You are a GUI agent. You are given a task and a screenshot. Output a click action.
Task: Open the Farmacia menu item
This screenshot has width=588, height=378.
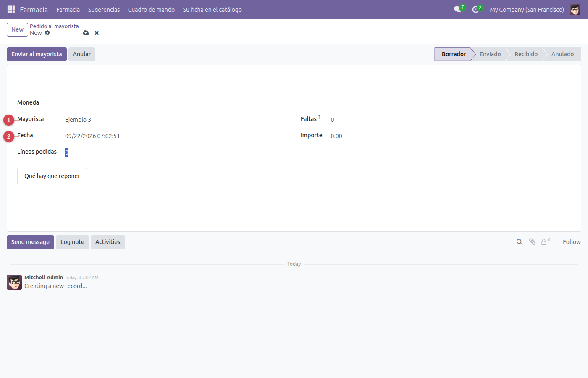pos(68,9)
